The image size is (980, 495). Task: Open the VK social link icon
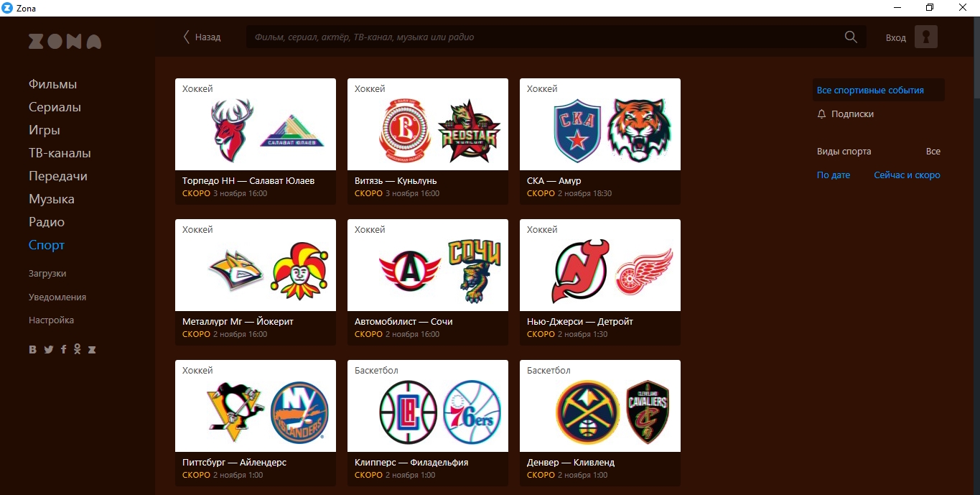(x=33, y=350)
